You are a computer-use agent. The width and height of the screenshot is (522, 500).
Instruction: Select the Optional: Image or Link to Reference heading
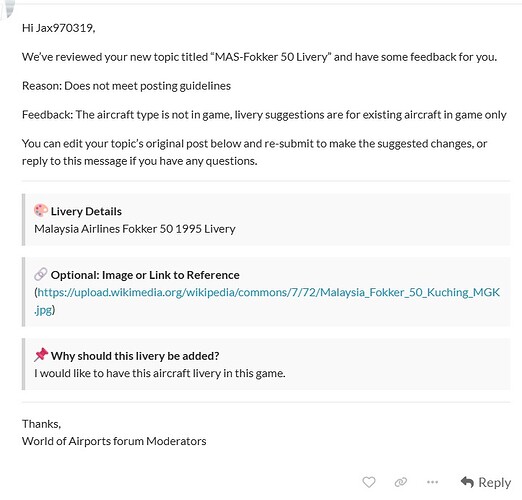pyautogui.click(x=145, y=275)
